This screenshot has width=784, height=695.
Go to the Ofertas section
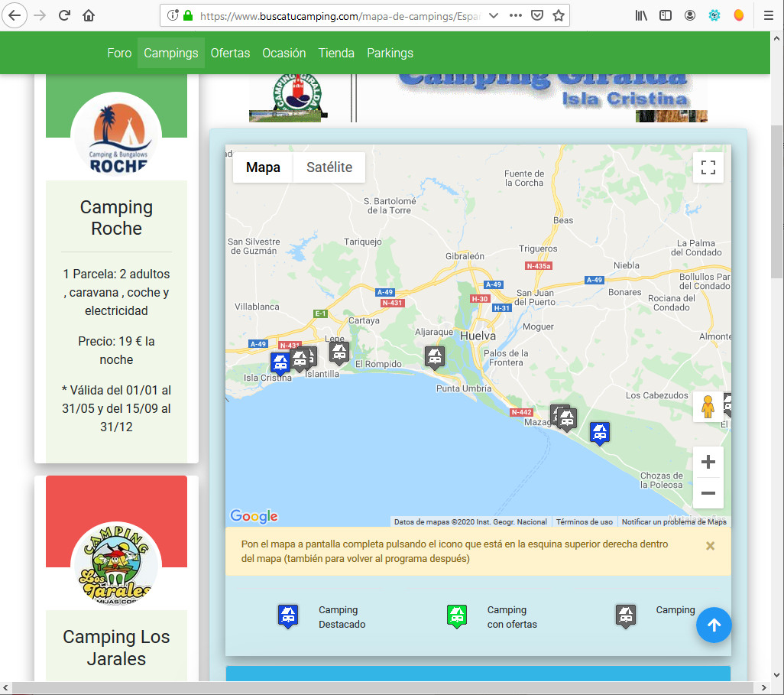[x=231, y=53]
